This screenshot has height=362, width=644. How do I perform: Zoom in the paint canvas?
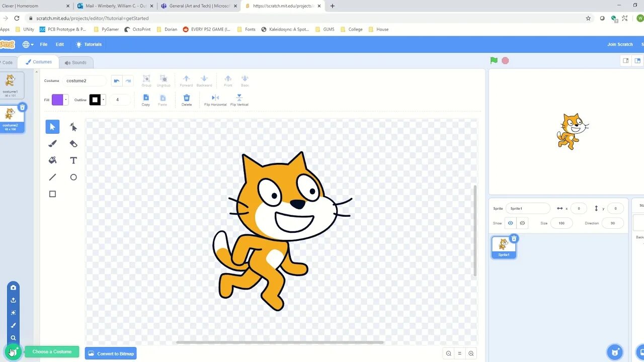[x=471, y=353]
